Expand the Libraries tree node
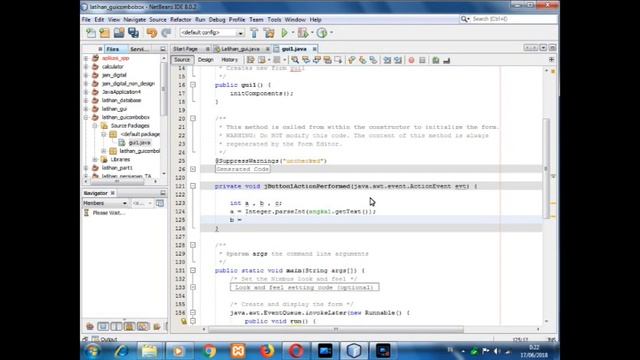This screenshot has width=640, height=360. click(x=95, y=160)
